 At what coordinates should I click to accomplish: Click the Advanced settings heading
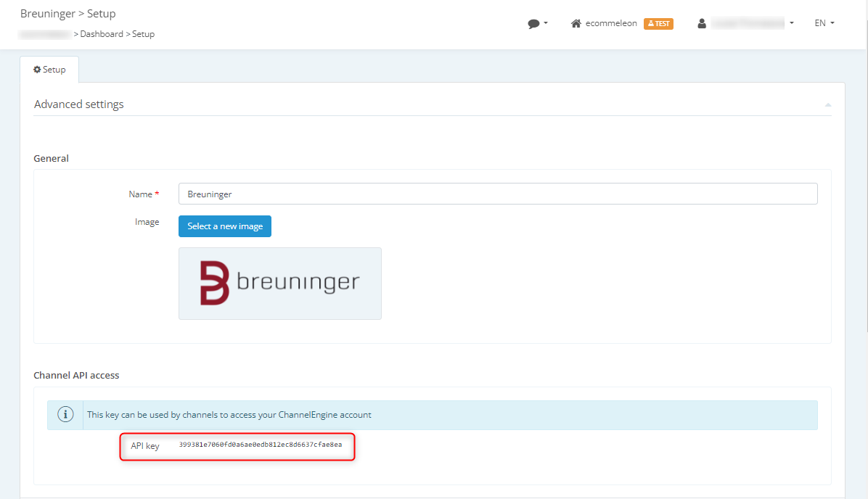coord(78,104)
